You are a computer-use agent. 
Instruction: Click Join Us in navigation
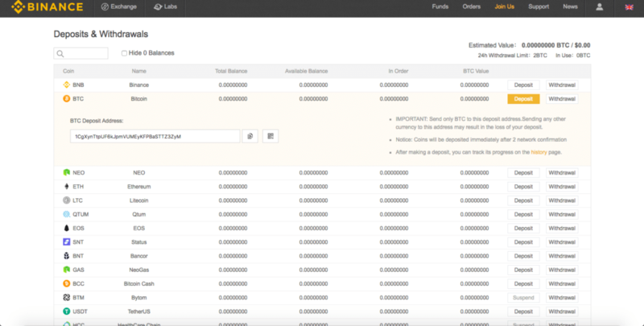coord(505,6)
